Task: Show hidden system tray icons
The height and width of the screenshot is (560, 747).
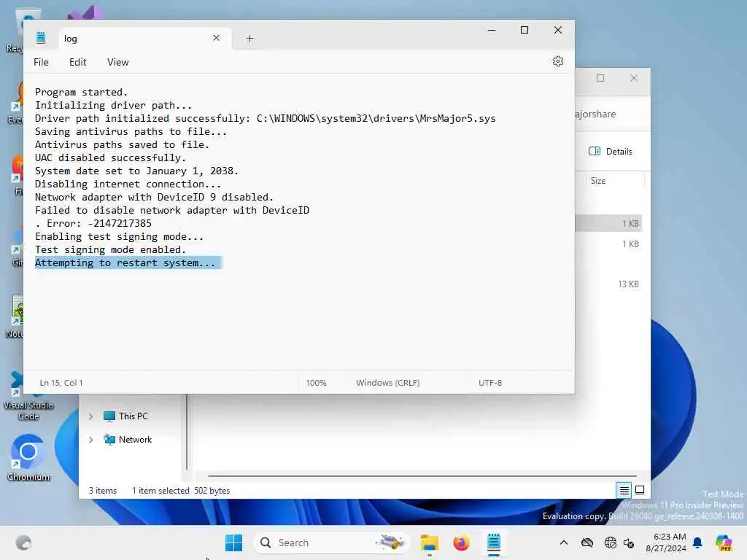Action: pos(564,542)
